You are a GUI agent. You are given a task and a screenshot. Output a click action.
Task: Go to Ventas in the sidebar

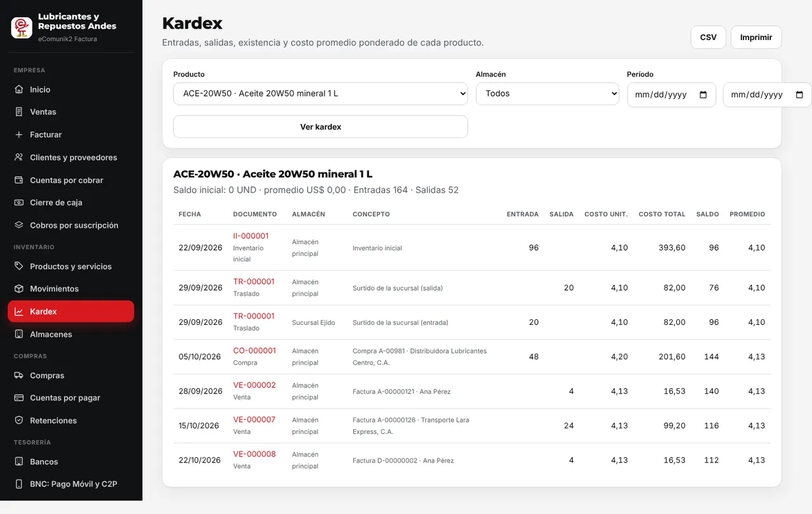pos(71,112)
